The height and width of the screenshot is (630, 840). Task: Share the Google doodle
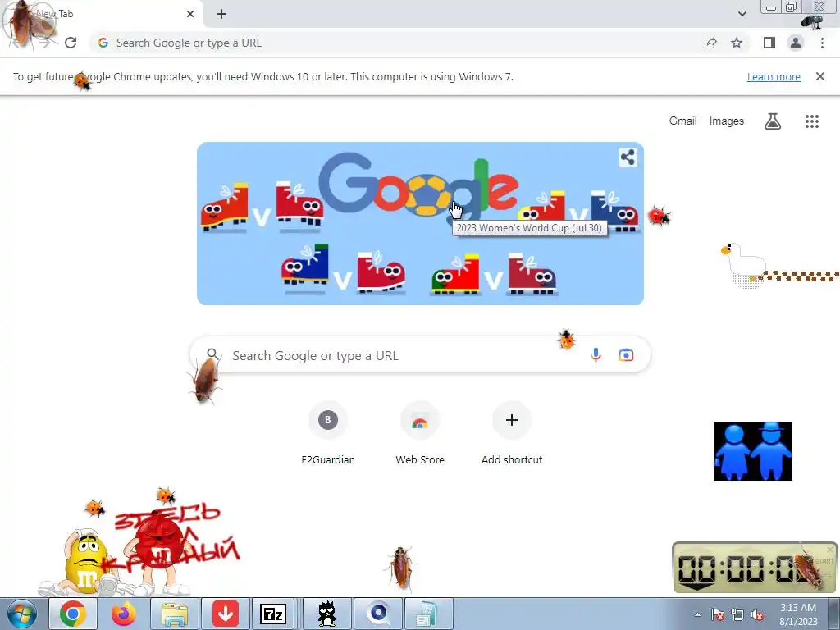tap(628, 157)
